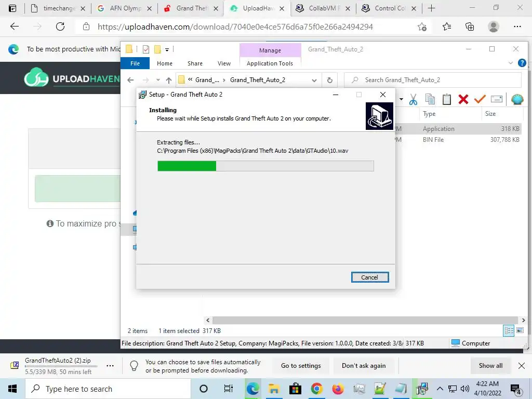Viewport: 532px width, 399px height.
Task: Switch Explorer to large icons view
Action: pos(520,330)
